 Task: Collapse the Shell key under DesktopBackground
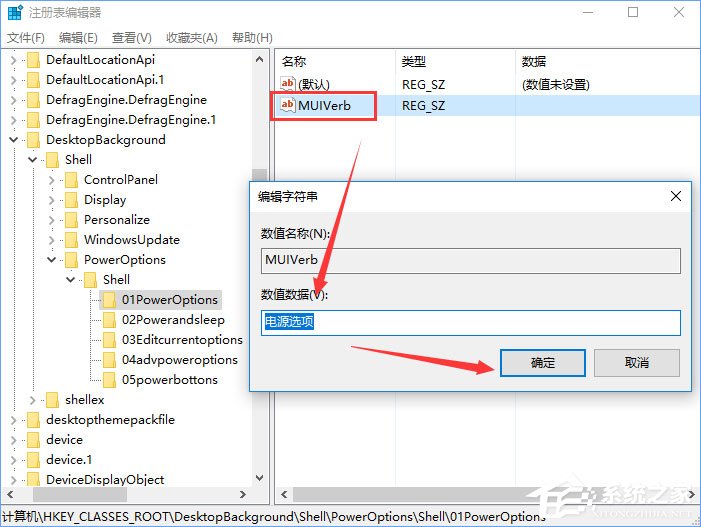[x=33, y=160]
